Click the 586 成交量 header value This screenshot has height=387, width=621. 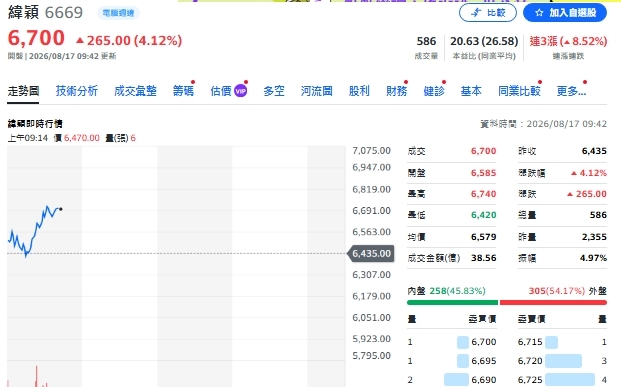point(426,41)
